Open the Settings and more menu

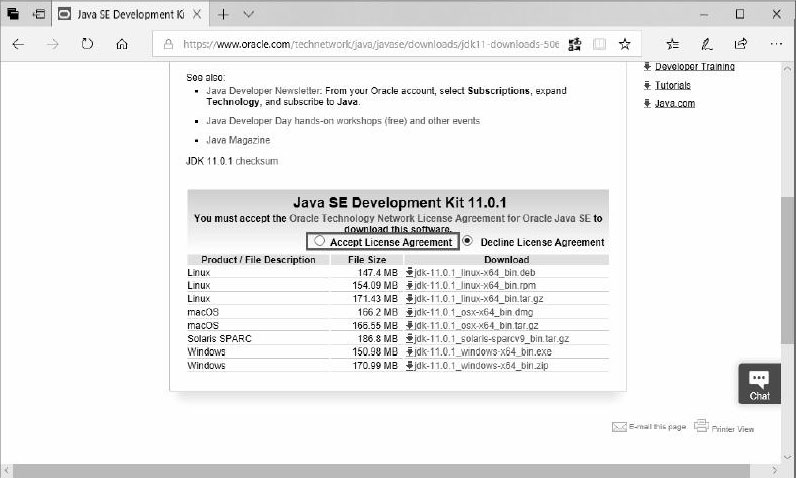click(x=776, y=44)
